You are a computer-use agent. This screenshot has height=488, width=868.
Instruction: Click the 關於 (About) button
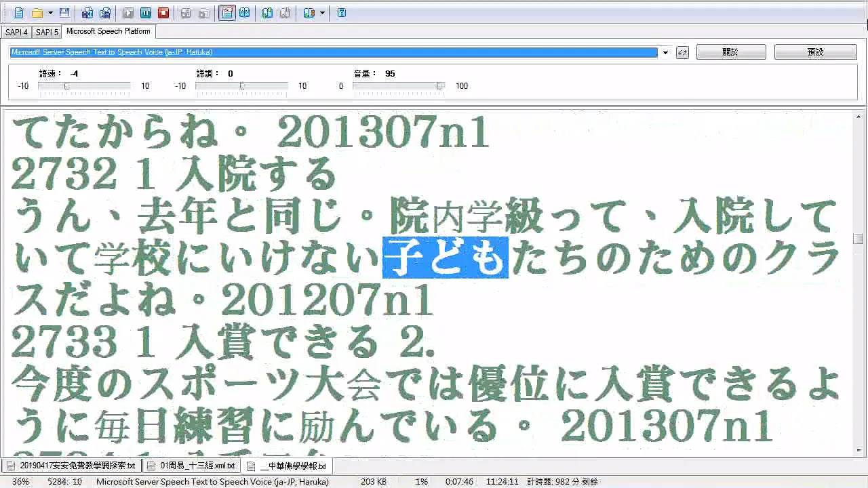click(731, 52)
